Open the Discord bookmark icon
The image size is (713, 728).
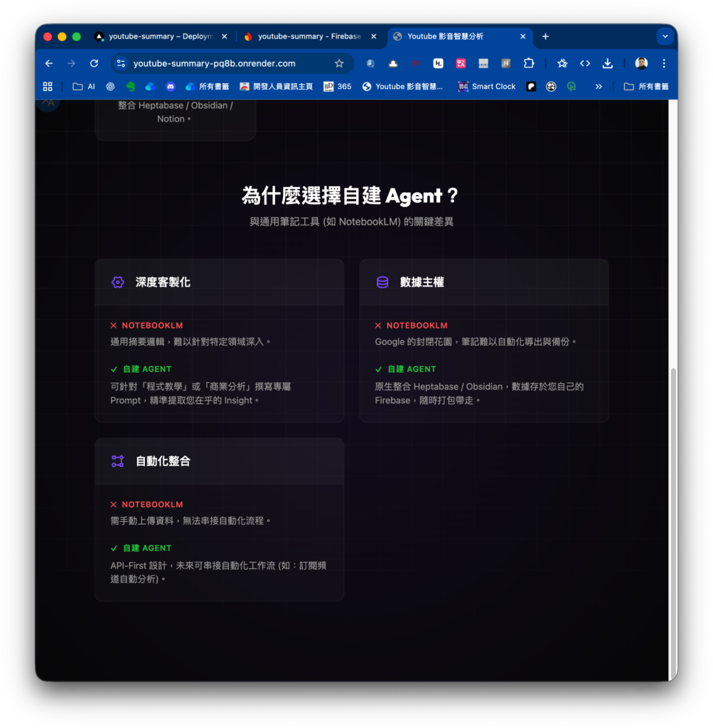[x=170, y=87]
